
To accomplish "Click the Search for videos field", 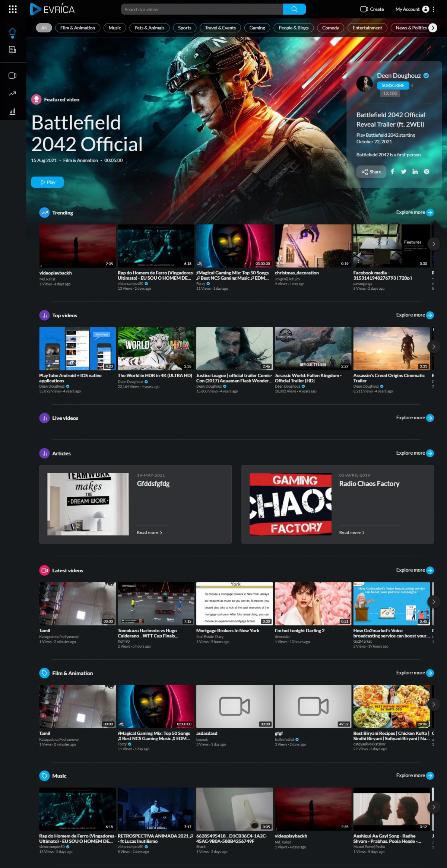I will coord(202,9).
